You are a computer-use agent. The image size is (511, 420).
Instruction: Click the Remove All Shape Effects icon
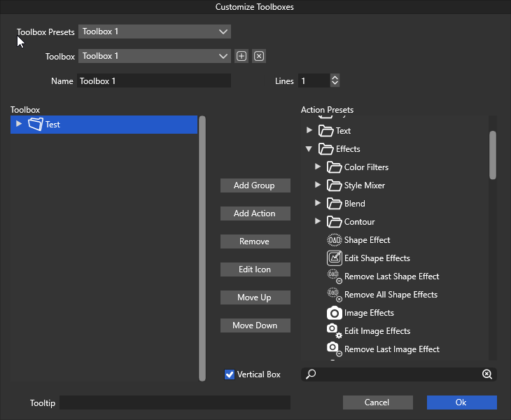pyautogui.click(x=335, y=295)
